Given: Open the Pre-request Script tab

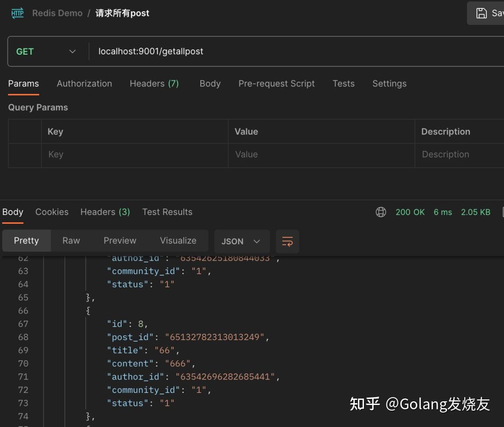Looking at the screenshot, I should [x=276, y=83].
